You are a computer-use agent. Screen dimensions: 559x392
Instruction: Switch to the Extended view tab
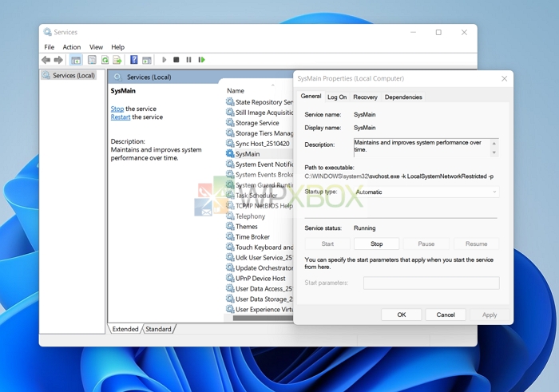(125, 329)
